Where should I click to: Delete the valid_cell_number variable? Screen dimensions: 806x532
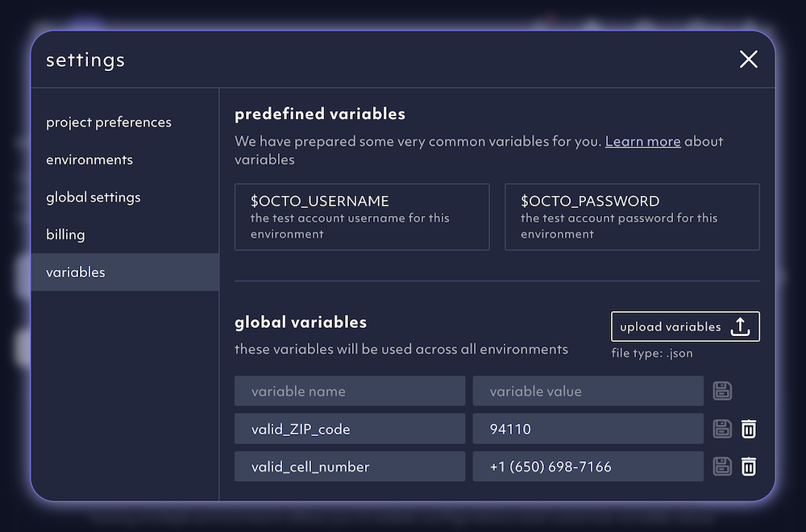point(749,466)
